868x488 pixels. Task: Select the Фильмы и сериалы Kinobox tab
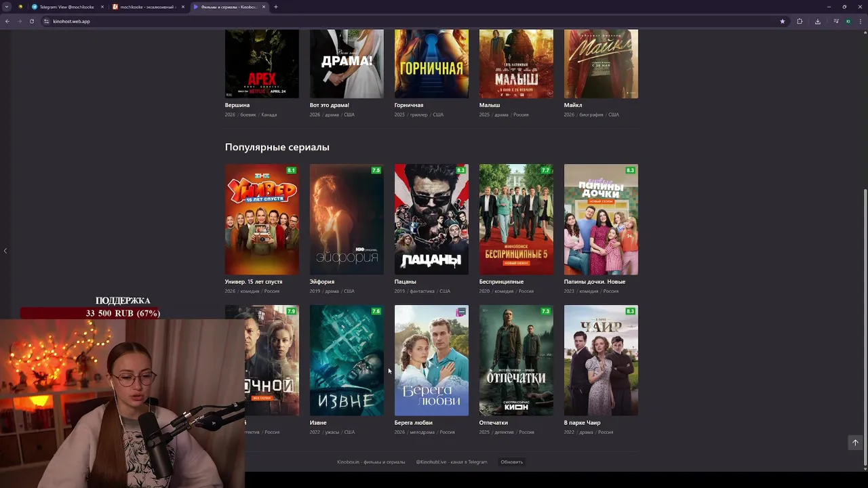[229, 7]
